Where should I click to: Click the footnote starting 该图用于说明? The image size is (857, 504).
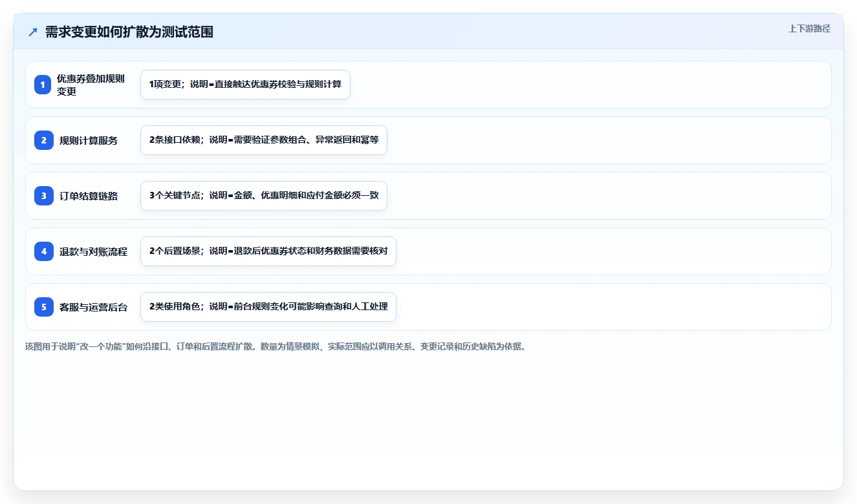point(277,346)
